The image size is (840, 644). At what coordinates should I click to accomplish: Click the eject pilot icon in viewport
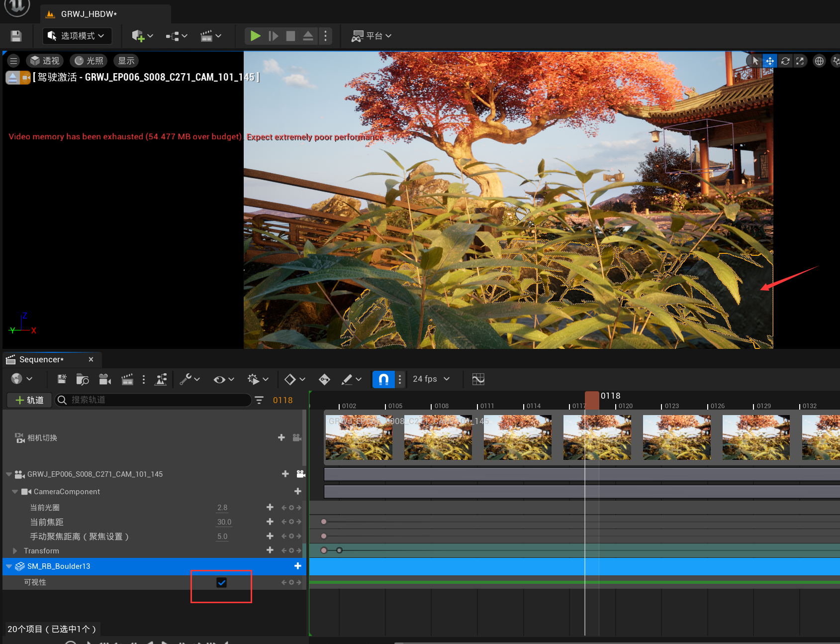(13, 77)
